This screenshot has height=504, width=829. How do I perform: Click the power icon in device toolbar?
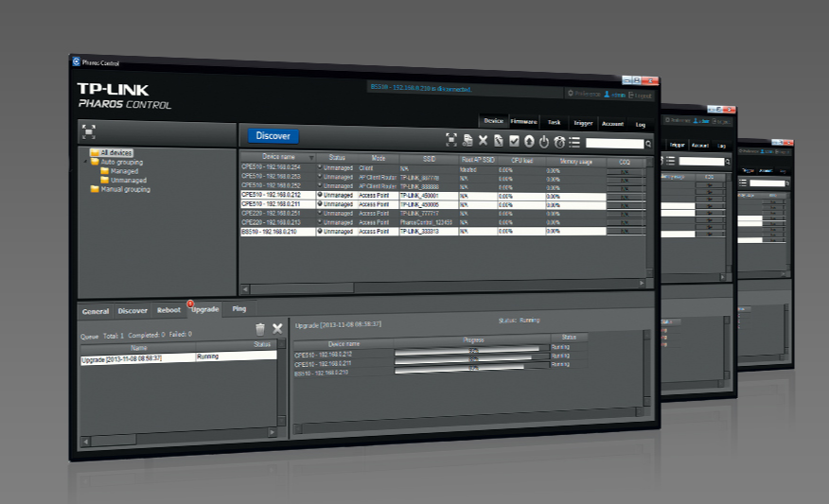point(544,142)
